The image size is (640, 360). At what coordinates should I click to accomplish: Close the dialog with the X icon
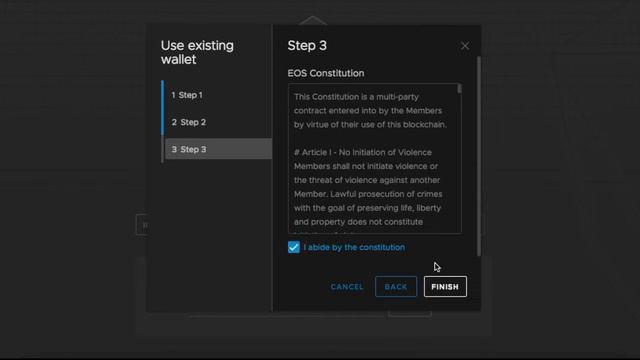[464, 46]
